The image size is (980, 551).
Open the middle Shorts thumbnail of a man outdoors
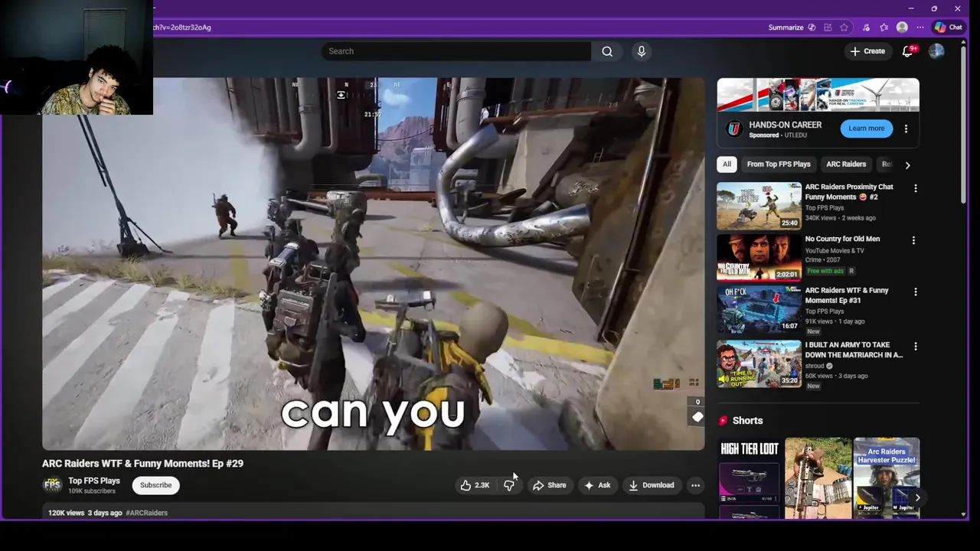click(x=818, y=478)
